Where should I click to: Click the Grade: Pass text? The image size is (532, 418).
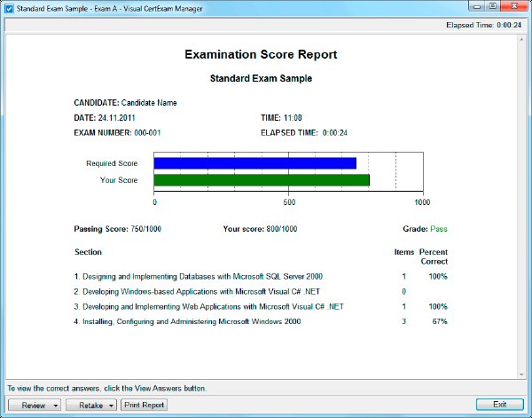(x=425, y=229)
